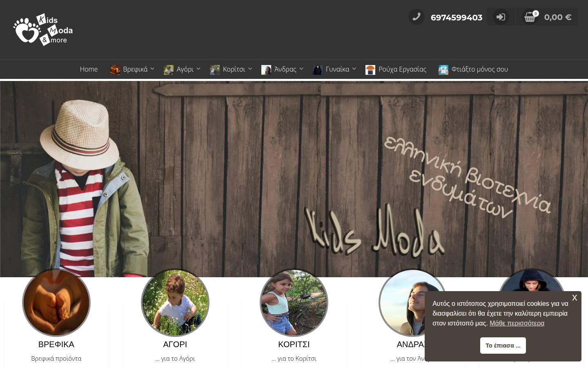Click the ΚΟΡΙΤΣΙ girl circle image
This screenshot has width=588, height=368.
click(294, 302)
